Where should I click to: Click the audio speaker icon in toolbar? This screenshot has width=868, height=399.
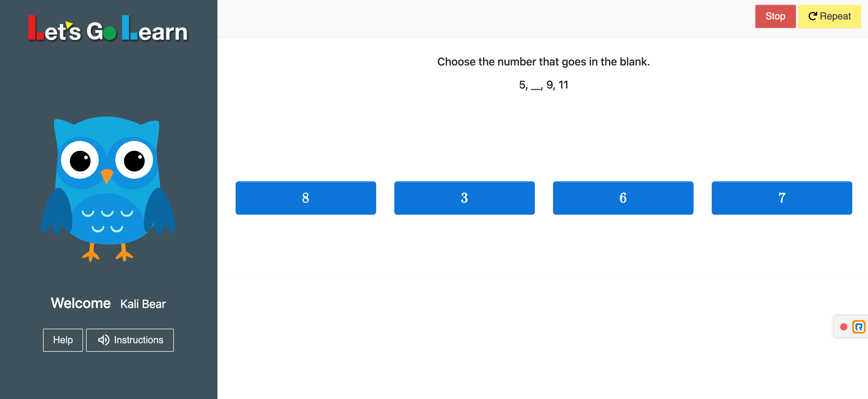103,340
